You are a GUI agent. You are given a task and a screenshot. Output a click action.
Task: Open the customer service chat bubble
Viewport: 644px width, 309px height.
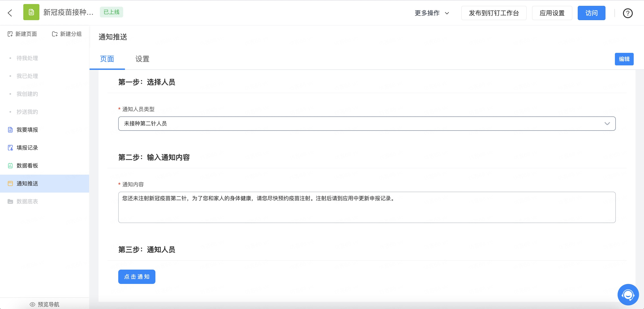tap(628, 294)
